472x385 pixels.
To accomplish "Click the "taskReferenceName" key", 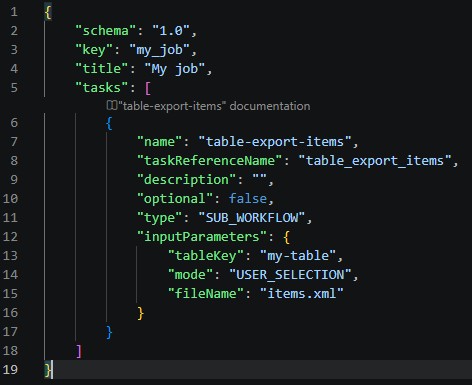I will tap(210, 161).
